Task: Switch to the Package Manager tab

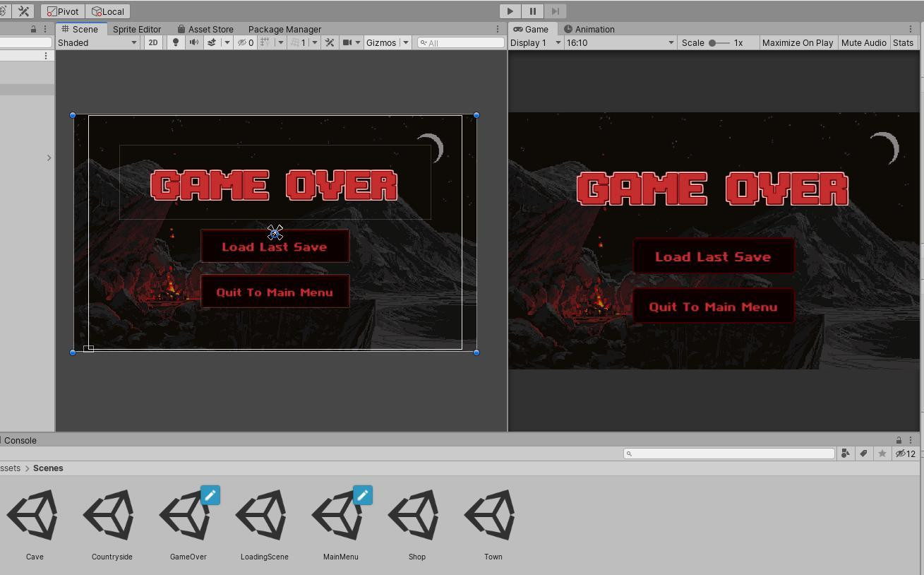Action: pyautogui.click(x=284, y=29)
